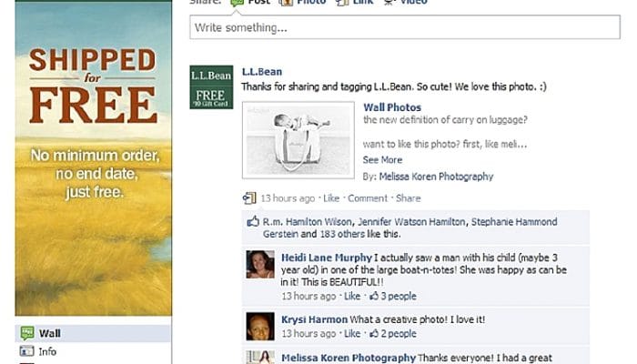
Task: Like Heidi Lane Murphy's comment
Action: (352, 296)
